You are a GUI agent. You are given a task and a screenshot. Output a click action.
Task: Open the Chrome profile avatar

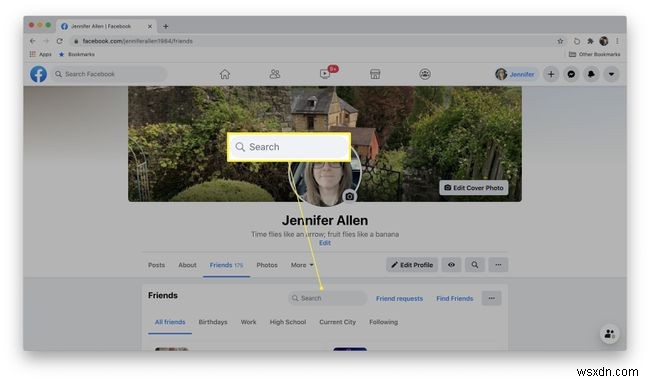point(604,41)
